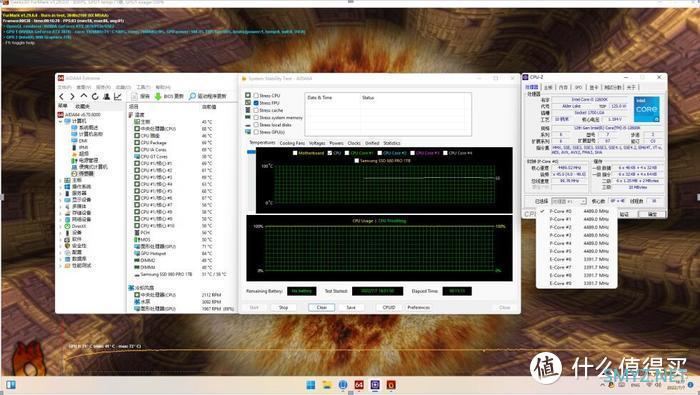The width and height of the screenshot is (700, 395).
Task: Click the Intel Core logo in CPU-Z
Action: click(646, 109)
